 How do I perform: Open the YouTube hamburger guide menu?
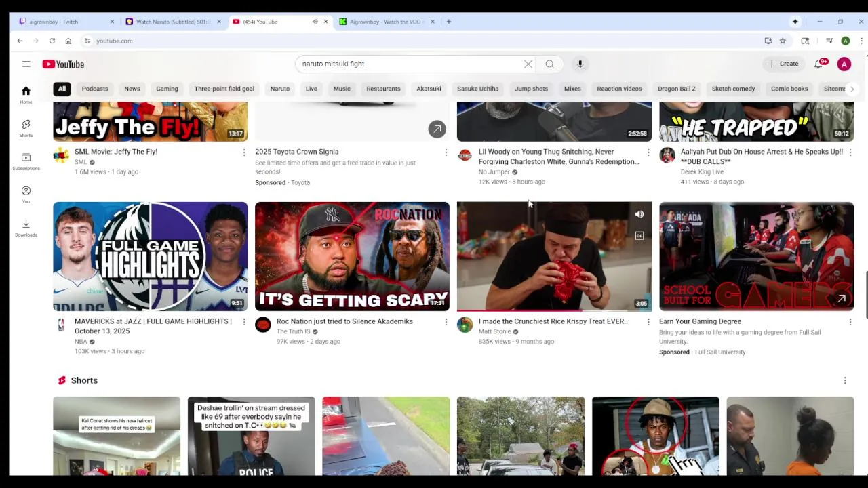click(x=26, y=64)
